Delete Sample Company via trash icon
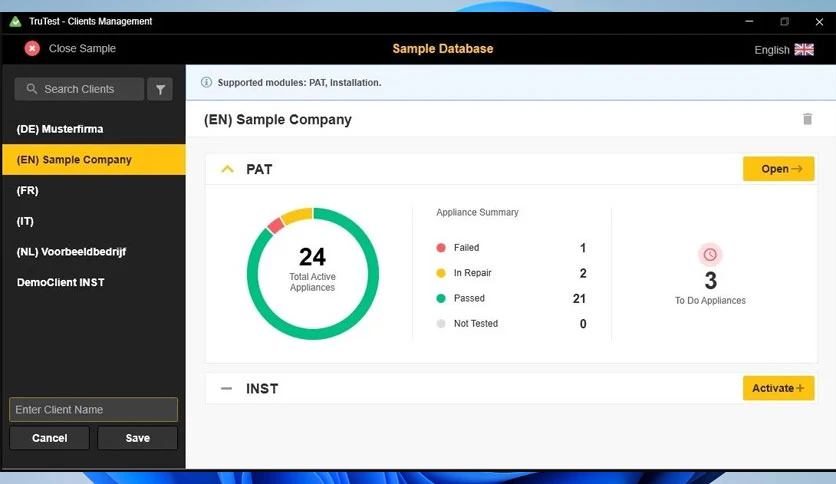The image size is (836, 484). tap(807, 119)
